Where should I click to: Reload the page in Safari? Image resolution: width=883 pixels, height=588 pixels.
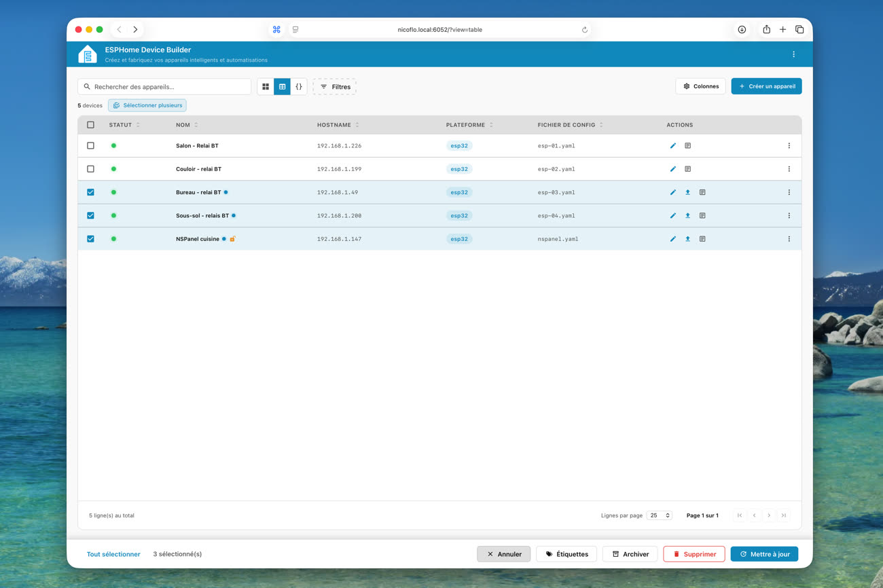(x=584, y=30)
